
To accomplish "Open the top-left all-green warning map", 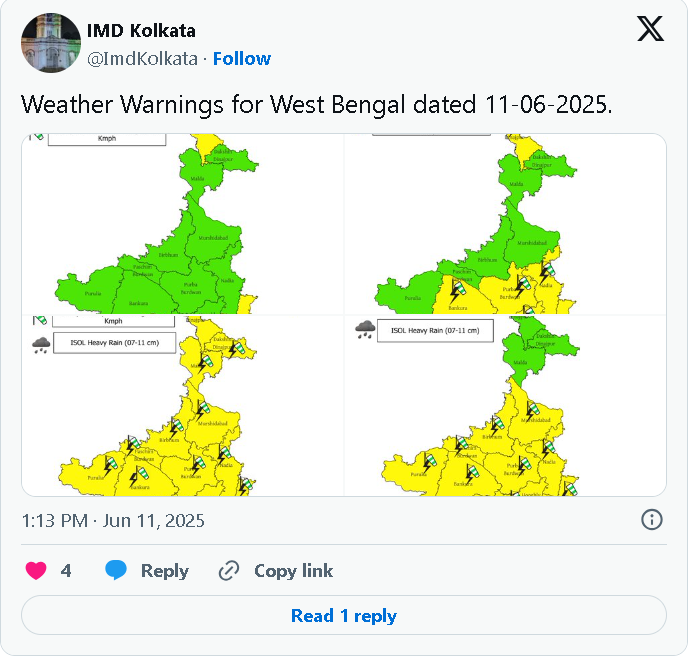I will pos(183,224).
